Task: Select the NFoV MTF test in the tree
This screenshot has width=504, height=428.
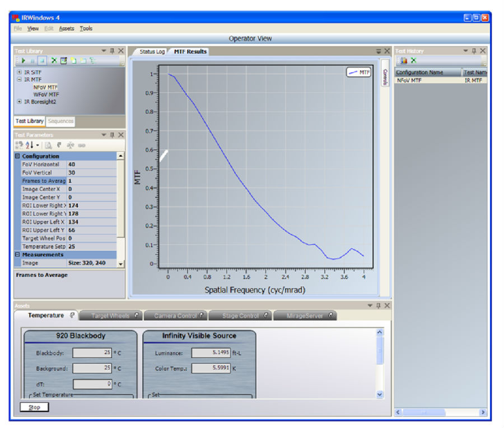Action: (x=45, y=87)
